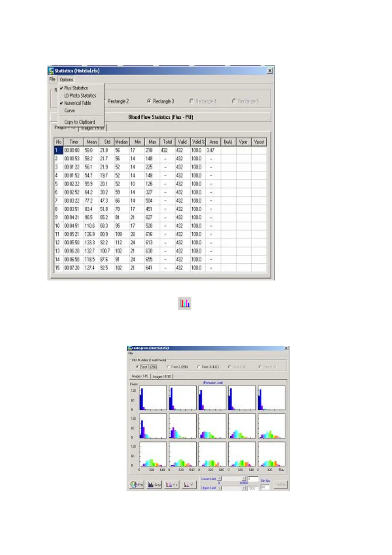The image size is (392, 555).
Task: Choose Rect 1 (256) in Histogram
Action: [147, 367]
